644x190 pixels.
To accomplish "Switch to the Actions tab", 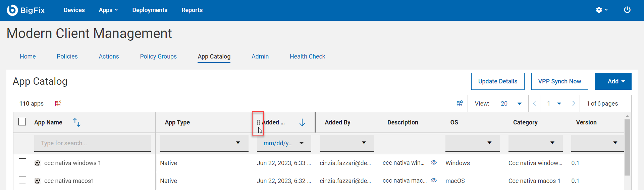I will 109,56.
